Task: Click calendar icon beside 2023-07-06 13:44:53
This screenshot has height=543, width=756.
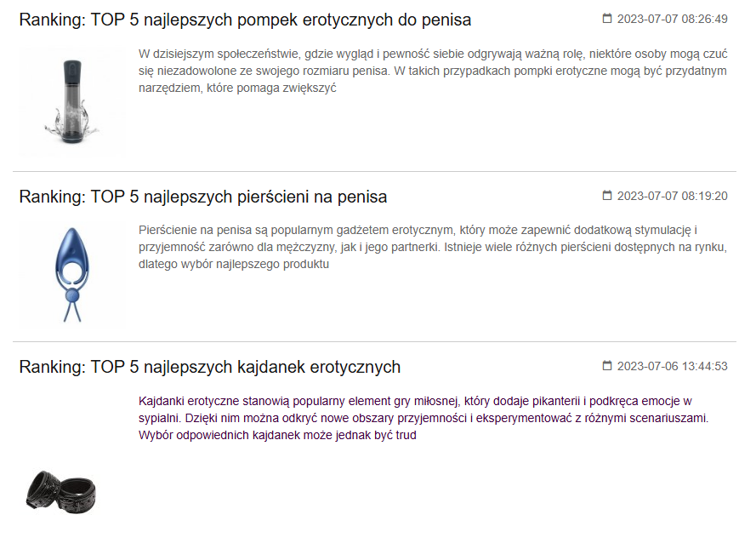Action: click(x=607, y=366)
